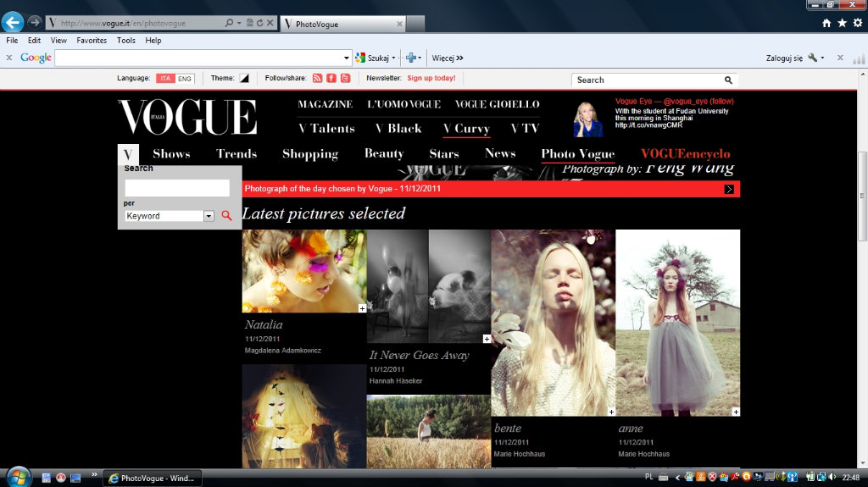The width and height of the screenshot is (868, 487).
Task: Open the Windows Start button
Action: [19, 477]
